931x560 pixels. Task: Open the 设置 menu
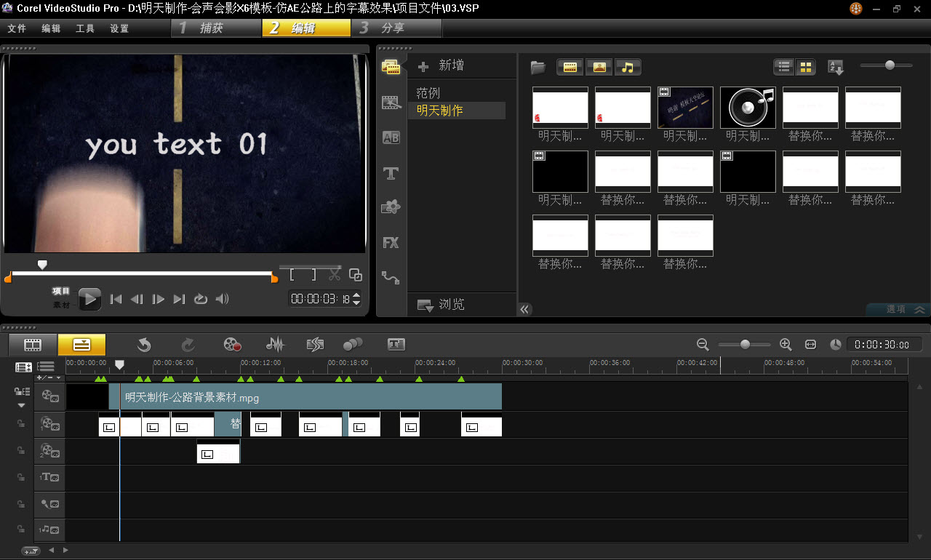pos(119,28)
